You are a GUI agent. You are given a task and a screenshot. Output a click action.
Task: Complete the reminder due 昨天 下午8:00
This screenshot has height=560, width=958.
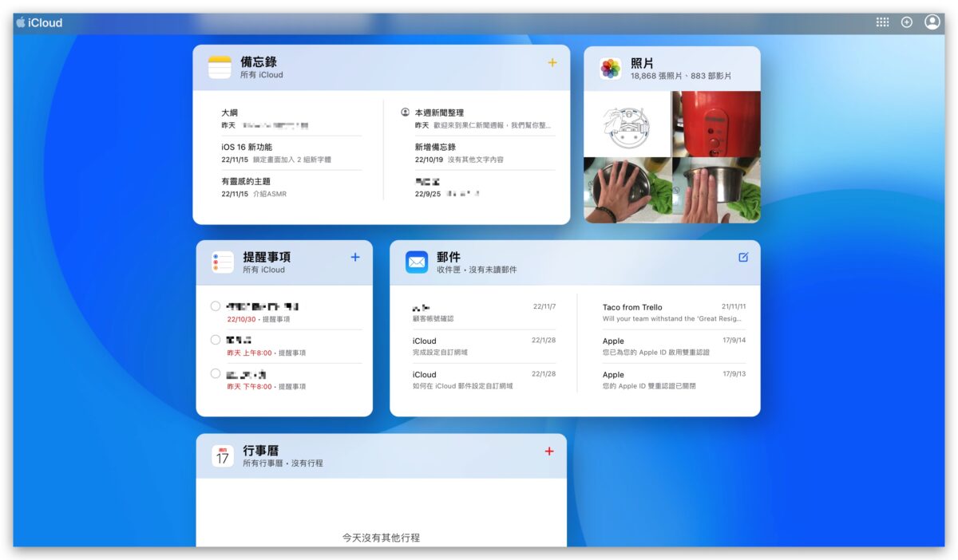click(x=216, y=373)
